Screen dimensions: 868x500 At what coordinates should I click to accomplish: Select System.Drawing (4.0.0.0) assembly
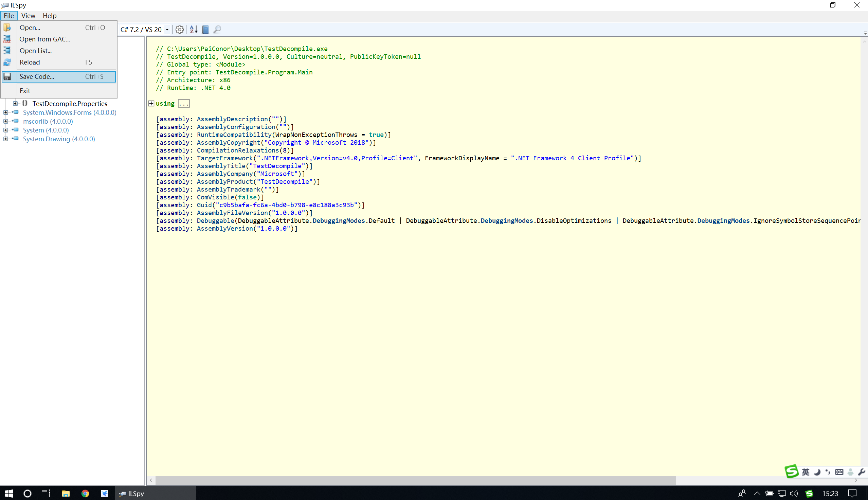pos(59,139)
